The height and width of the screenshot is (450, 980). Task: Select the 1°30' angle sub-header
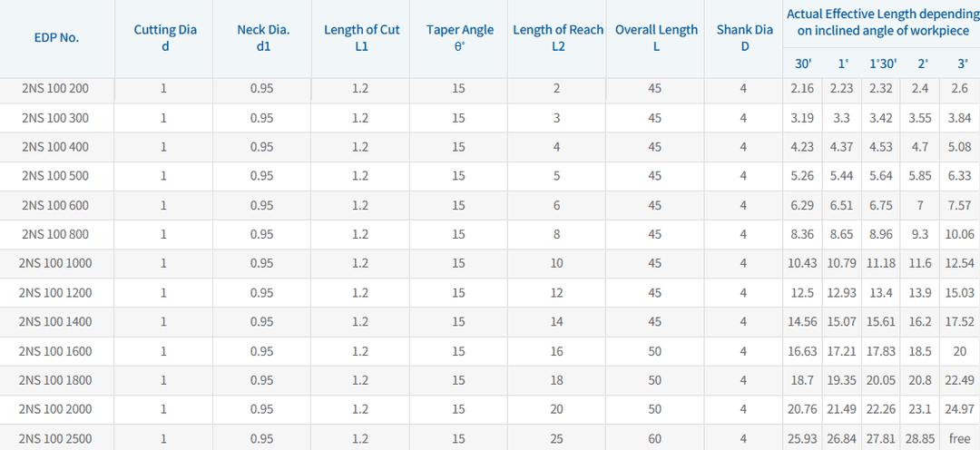tap(882, 64)
